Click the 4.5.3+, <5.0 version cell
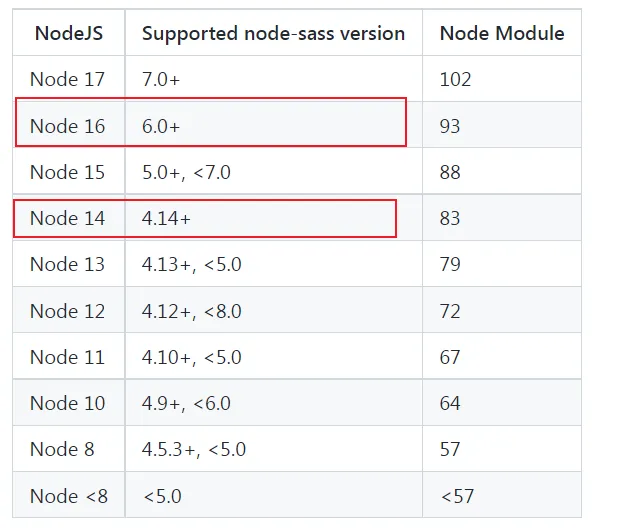This screenshot has width=632, height=532. tap(194, 449)
